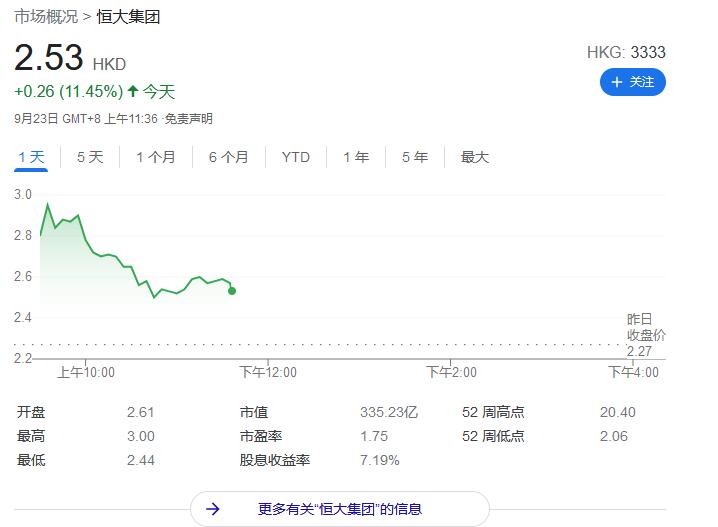Image resolution: width=718 pixels, height=527 pixels.
Task: Click the 下午4:00 axis label
Action: pyautogui.click(x=633, y=372)
